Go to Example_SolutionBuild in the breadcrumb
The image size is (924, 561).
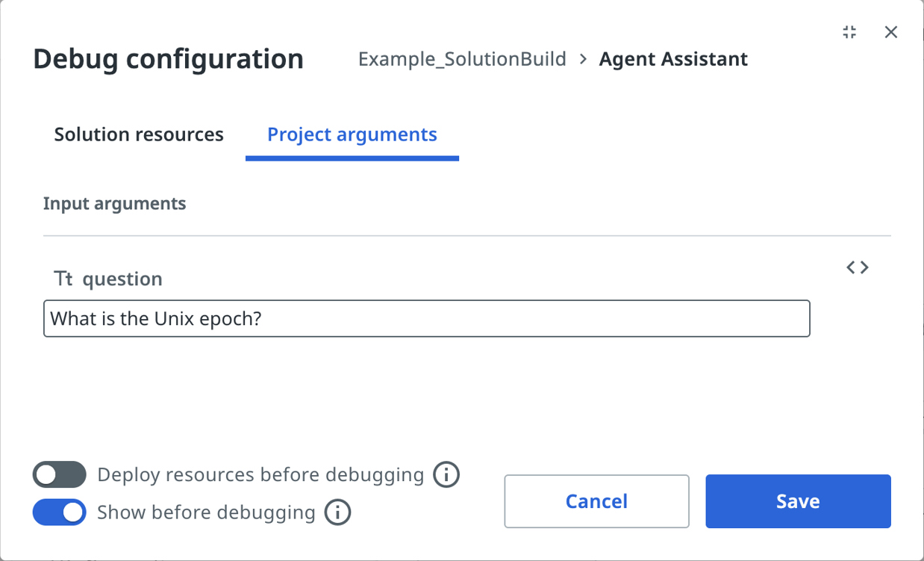[462, 59]
